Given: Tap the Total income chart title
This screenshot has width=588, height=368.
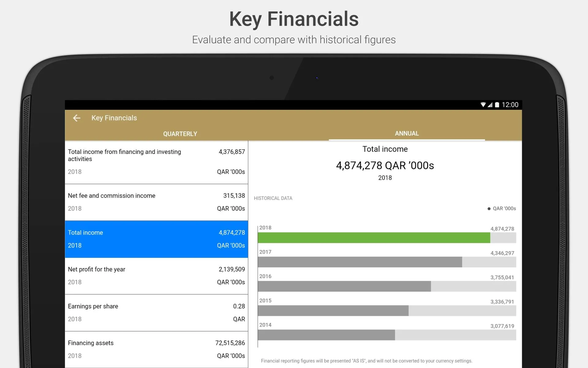Looking at the screenshot, I should coord(385,149).
